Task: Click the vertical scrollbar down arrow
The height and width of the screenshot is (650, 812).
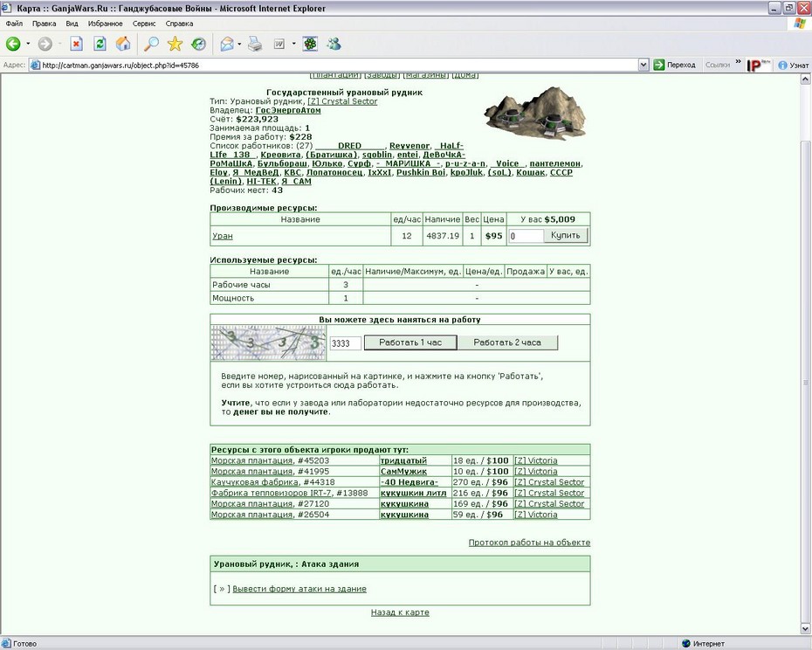Action: pyautogui.click(x=805, y=630)
